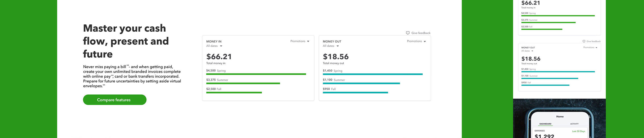
Task: Click the $18.56 total in main Money Out card
Action: (x=336, y=57)
